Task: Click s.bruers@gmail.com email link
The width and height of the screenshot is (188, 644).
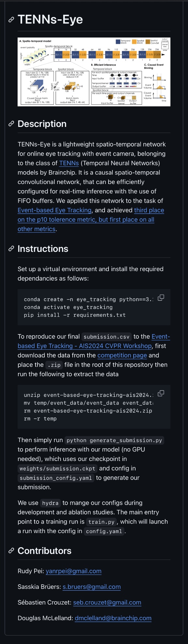Action: [92, 587]
